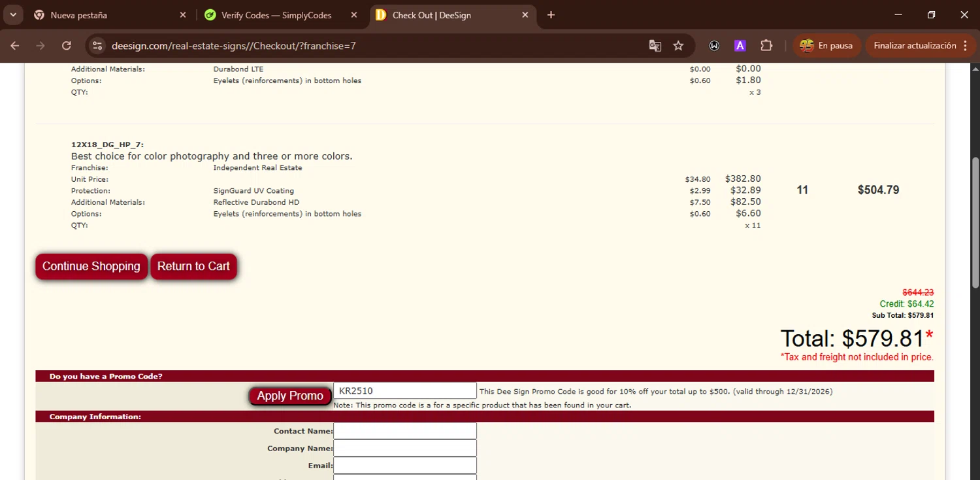
Task: Click the quantity 11 value
Action: (802, 190)
